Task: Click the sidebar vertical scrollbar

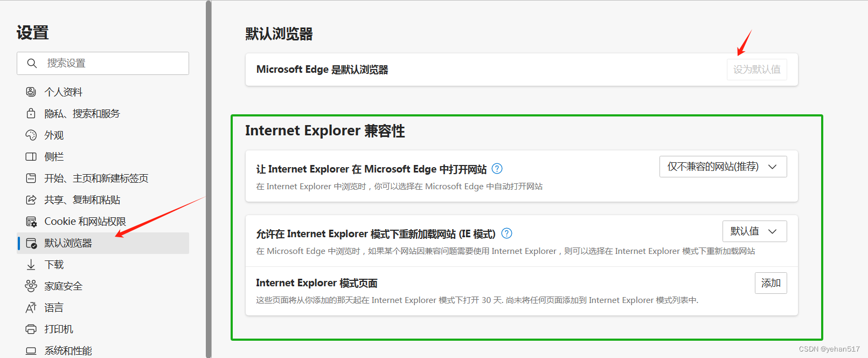Action: [209, 179]
